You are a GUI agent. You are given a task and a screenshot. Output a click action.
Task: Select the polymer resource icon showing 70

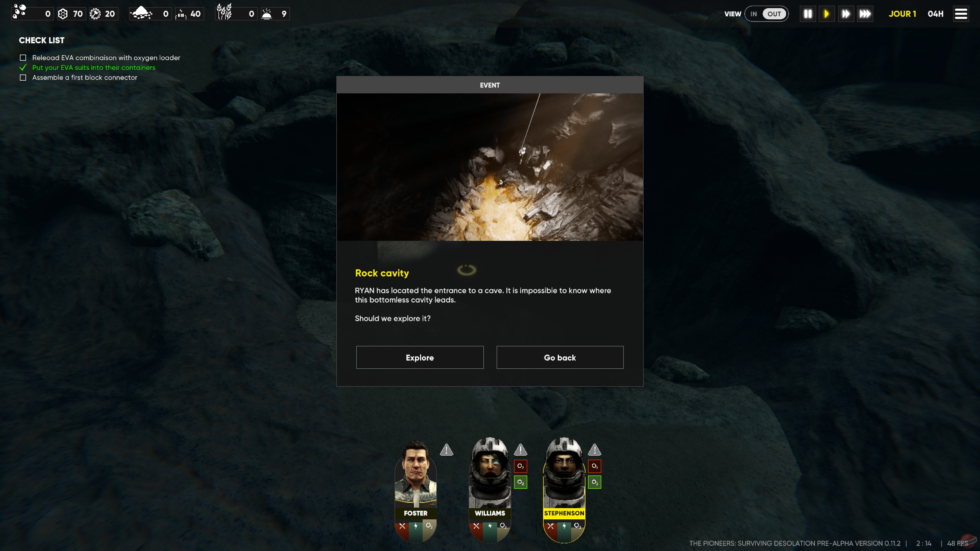[x=64, y=13]
